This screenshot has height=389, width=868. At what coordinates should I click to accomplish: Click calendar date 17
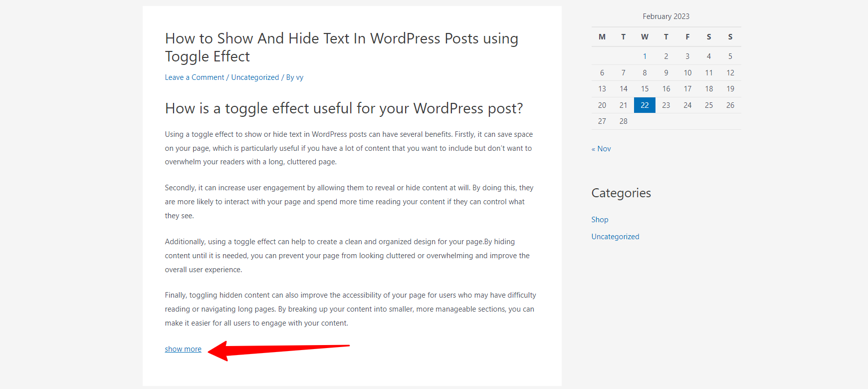pos(687,89)
